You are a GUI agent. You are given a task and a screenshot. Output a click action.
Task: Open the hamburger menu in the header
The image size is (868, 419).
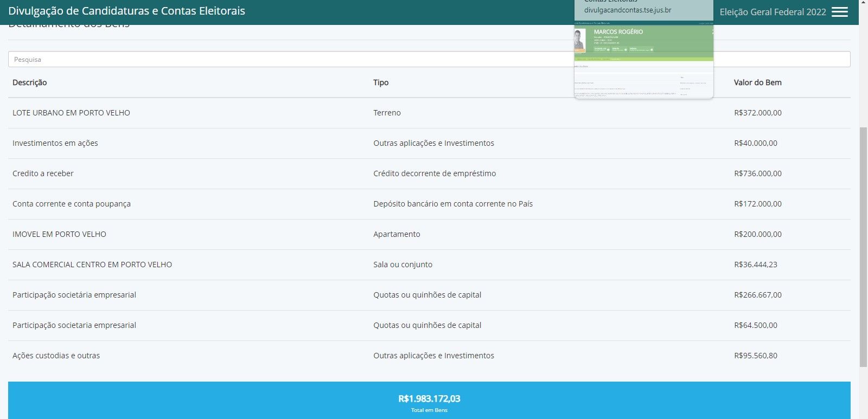pos(839,12)
